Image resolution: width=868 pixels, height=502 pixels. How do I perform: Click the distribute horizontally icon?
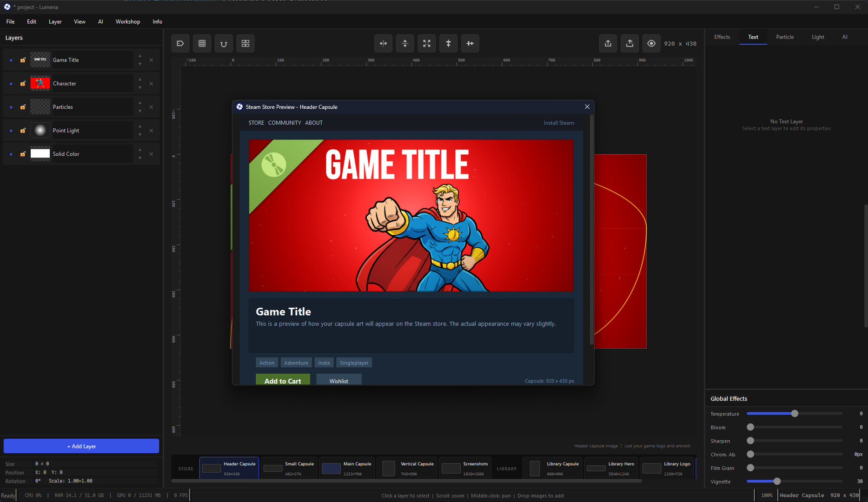click(x=470, y=43)
